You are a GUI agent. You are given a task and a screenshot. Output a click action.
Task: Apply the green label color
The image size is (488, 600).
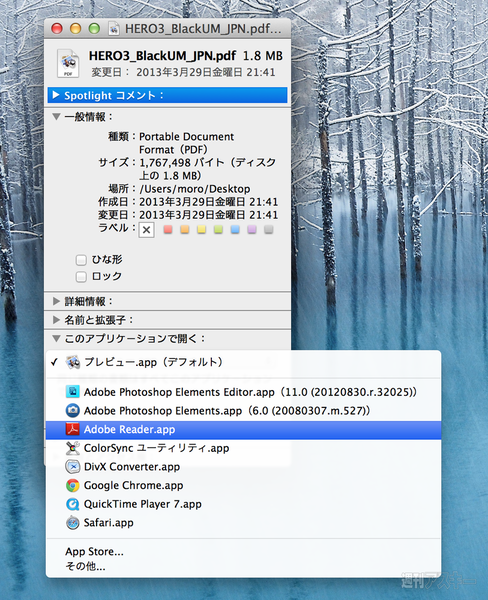coord(218,229)
